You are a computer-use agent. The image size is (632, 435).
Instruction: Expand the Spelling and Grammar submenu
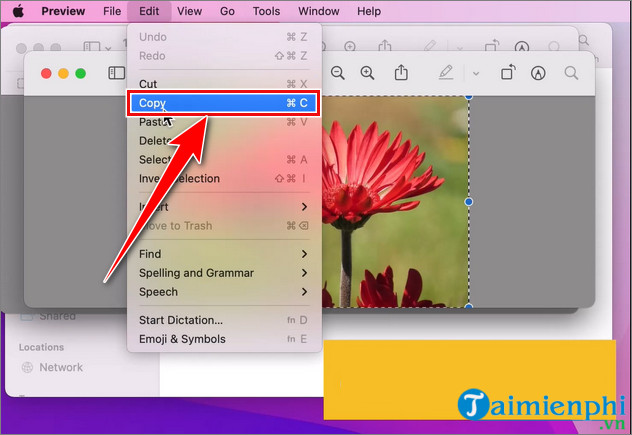tap(224, 273)
